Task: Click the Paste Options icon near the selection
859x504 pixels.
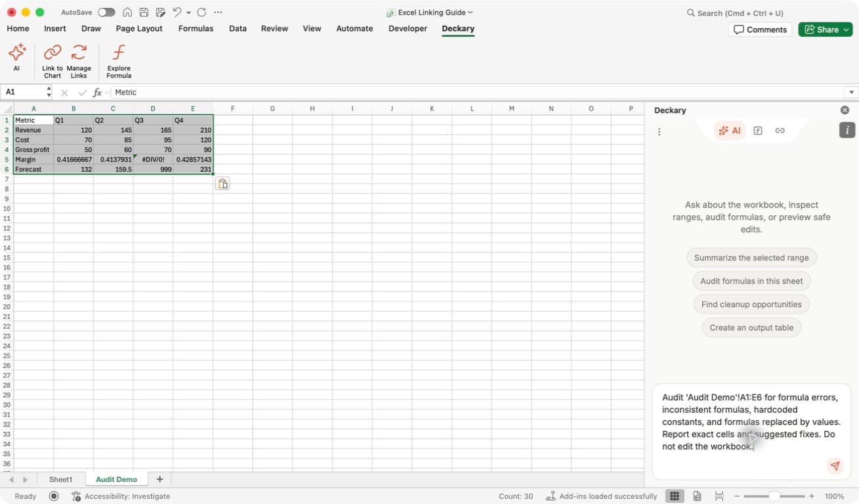Action: click(222, 184)
